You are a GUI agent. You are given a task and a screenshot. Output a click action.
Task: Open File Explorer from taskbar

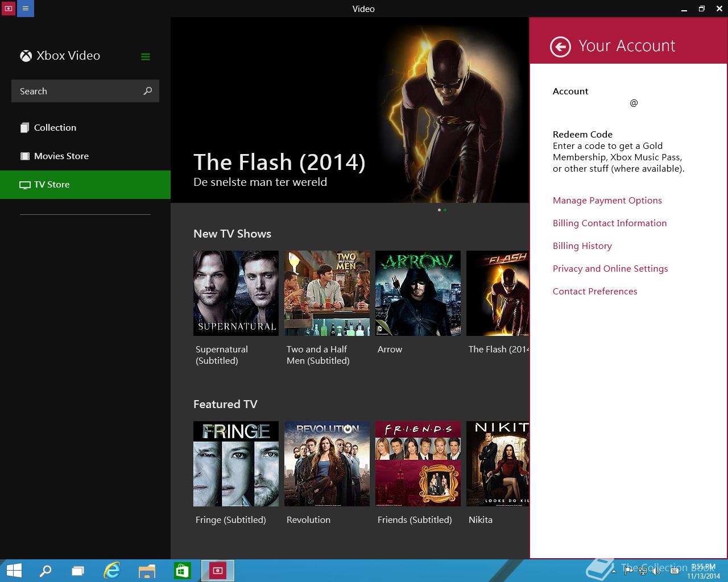pos(147,571)
